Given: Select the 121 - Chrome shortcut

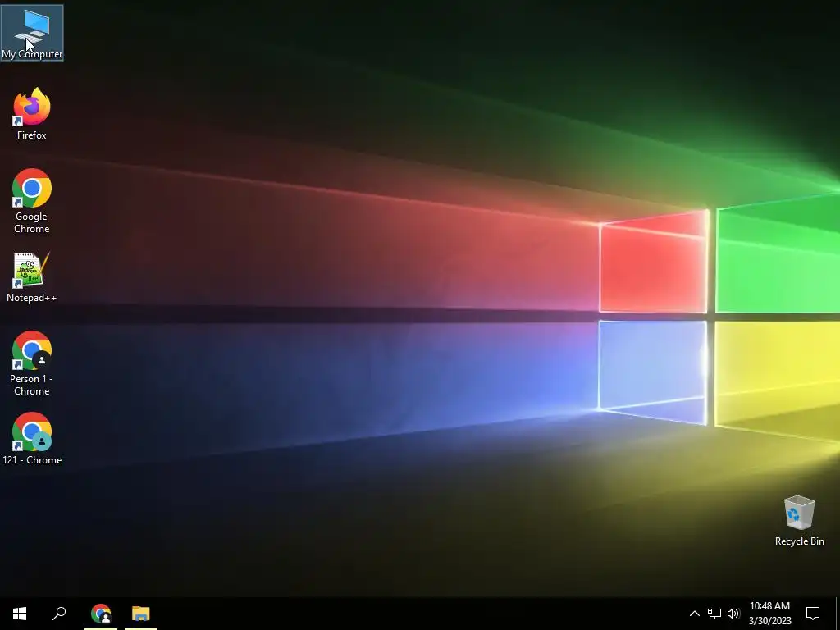Looking at the screenshot, I should click(x=32, y=439).
